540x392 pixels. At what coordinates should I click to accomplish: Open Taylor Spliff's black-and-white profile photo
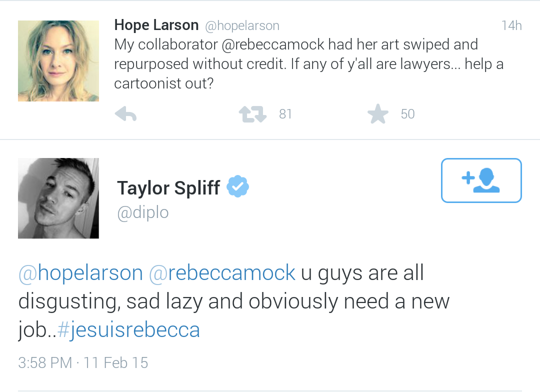point(58,198)
